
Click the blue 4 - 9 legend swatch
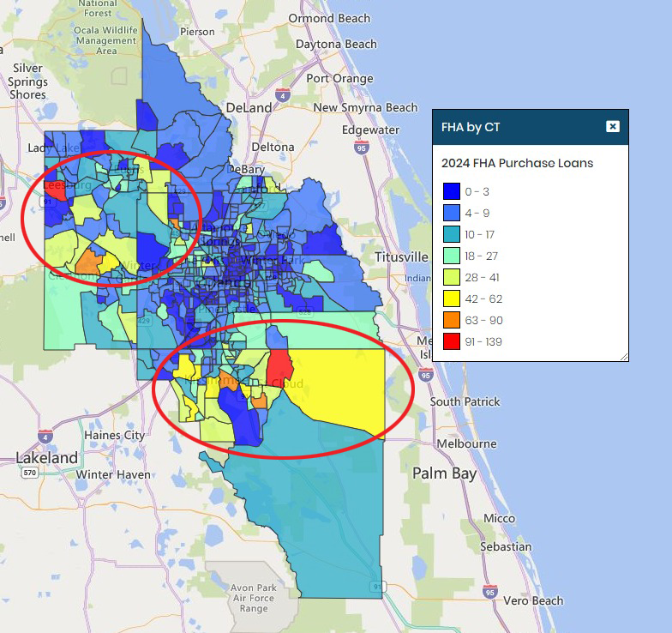[451, 213]
